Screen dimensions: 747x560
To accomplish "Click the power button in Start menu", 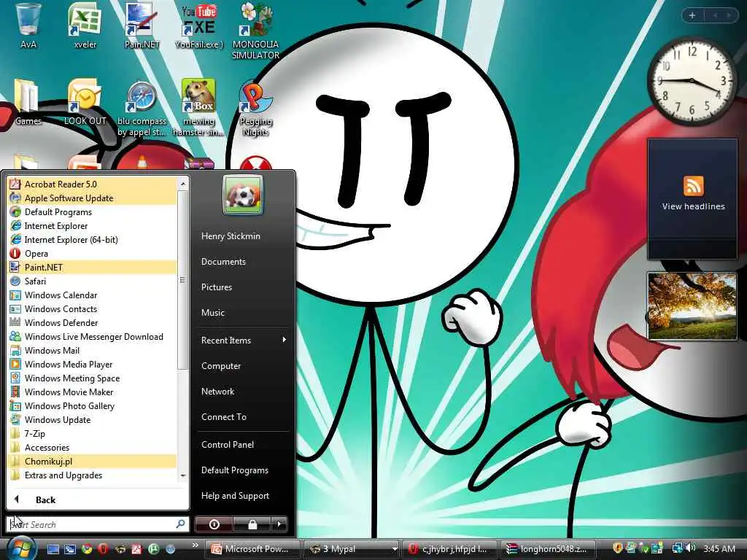I will (214, 524).
